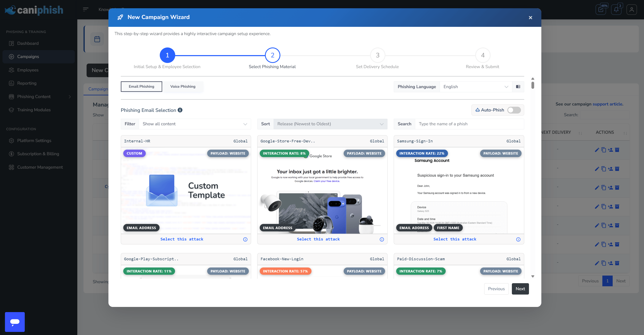Sort by the Next Delivery column arrows
Viewport: 644px width, 335px height.
[580, 133]
